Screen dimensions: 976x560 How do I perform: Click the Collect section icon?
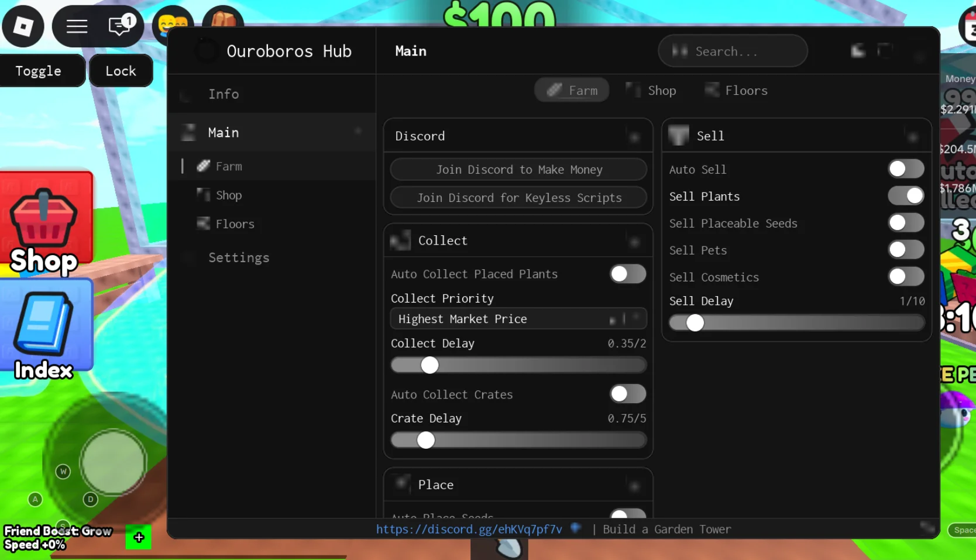click(x=400, y=241)
